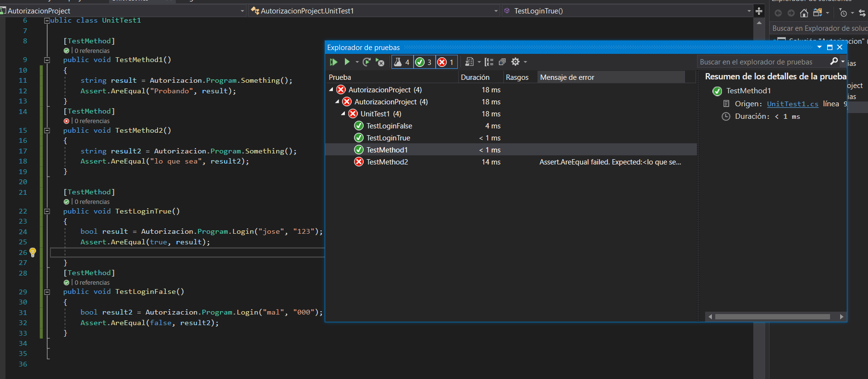The image size is (868, 379).
Task: Open the Run dropdown arrow beside play
Action: tap(357, 62)
